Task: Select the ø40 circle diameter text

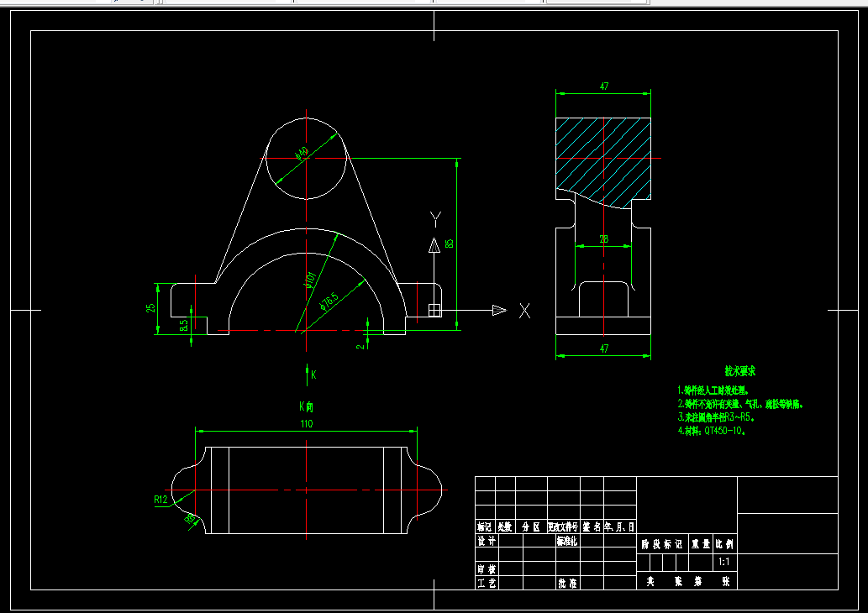Action: [x=302, y=153]
